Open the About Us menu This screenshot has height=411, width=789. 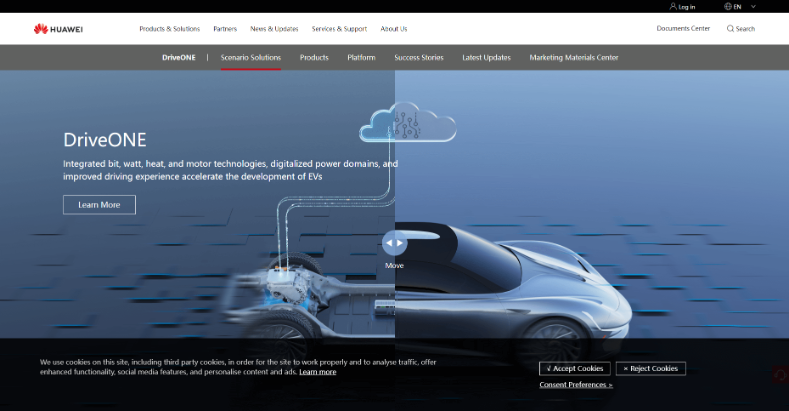pos(393,29)
